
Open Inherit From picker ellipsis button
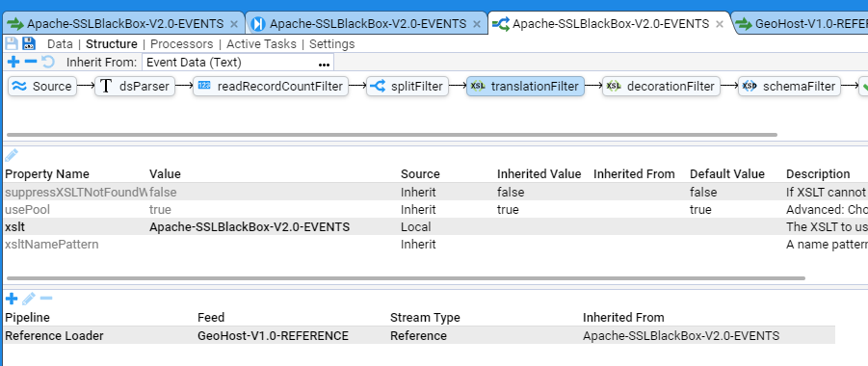325,64
